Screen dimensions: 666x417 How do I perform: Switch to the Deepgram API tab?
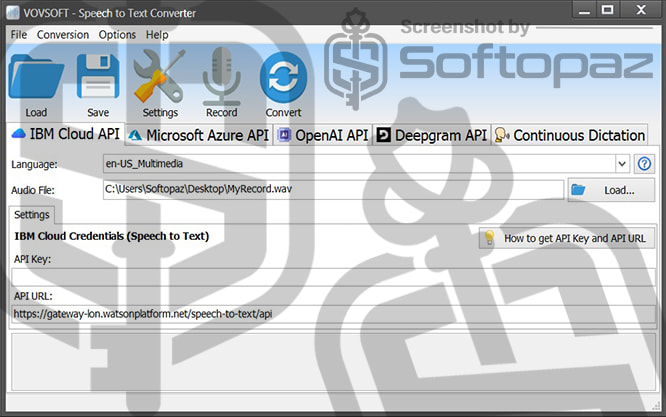click(432, 135)
